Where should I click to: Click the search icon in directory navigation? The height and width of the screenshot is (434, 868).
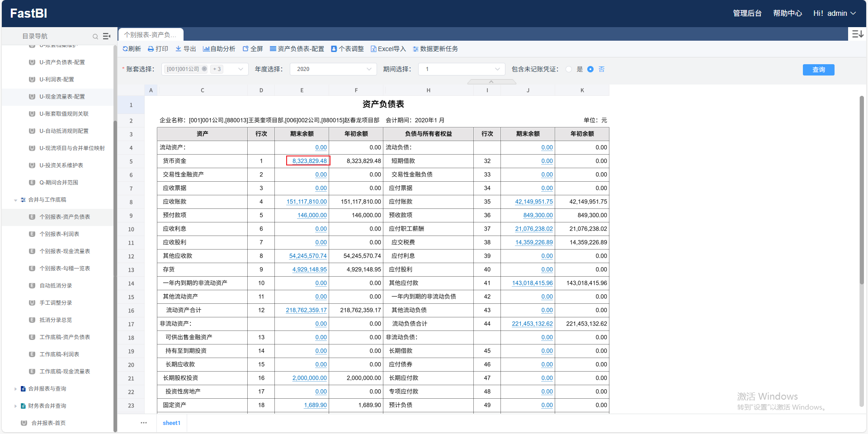tap(95, 37)
